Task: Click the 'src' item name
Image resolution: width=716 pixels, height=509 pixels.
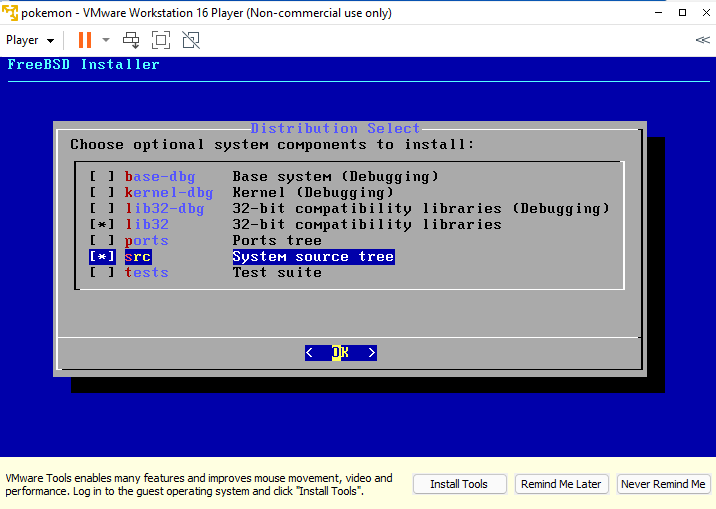Action: coord(138,256)
